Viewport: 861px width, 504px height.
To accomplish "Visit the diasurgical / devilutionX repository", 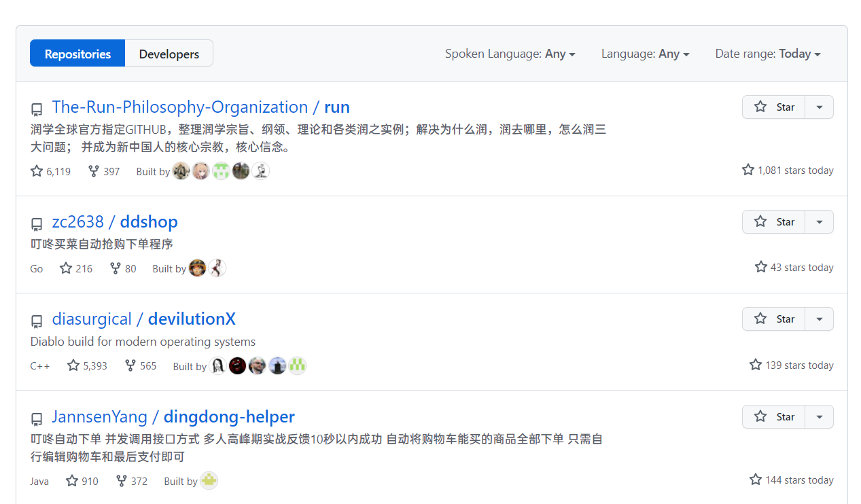I will click(x=144, y=319).
